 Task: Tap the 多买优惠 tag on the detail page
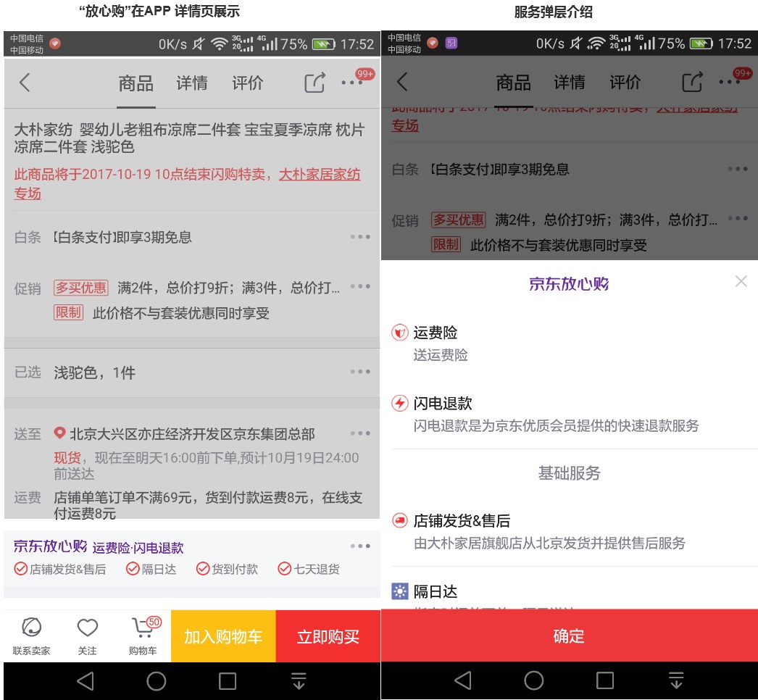pos(81,288)
